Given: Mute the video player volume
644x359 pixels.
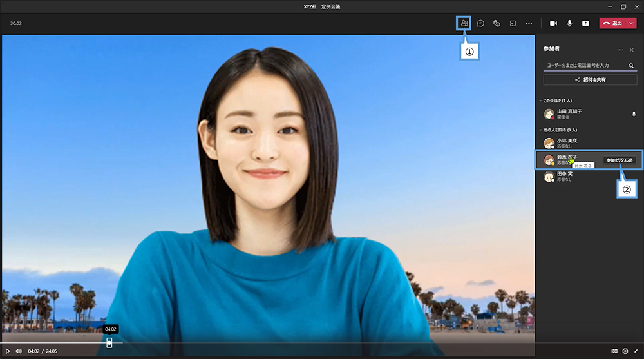Looking at the screenshot, I should [x=19, y=351].
